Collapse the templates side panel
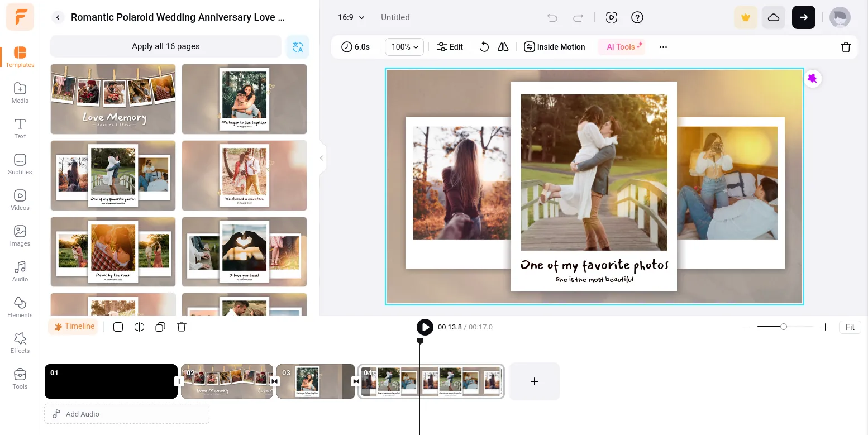This screenshot has width=868, height=435. click(321, 158)
